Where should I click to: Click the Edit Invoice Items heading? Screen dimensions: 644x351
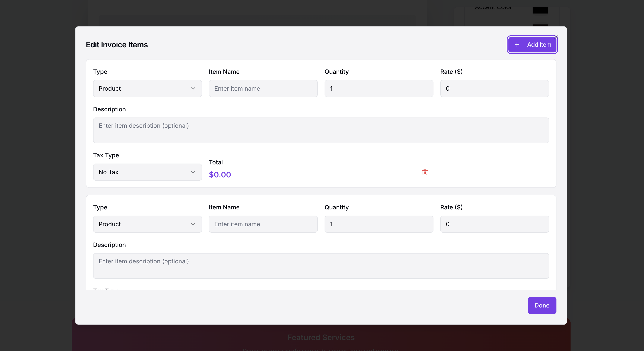(x=117, y=45)
